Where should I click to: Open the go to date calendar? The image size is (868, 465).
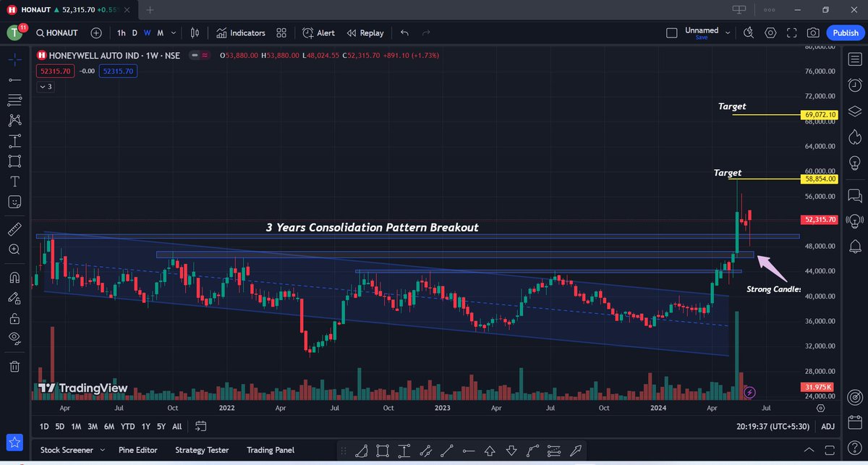(201, 426)
